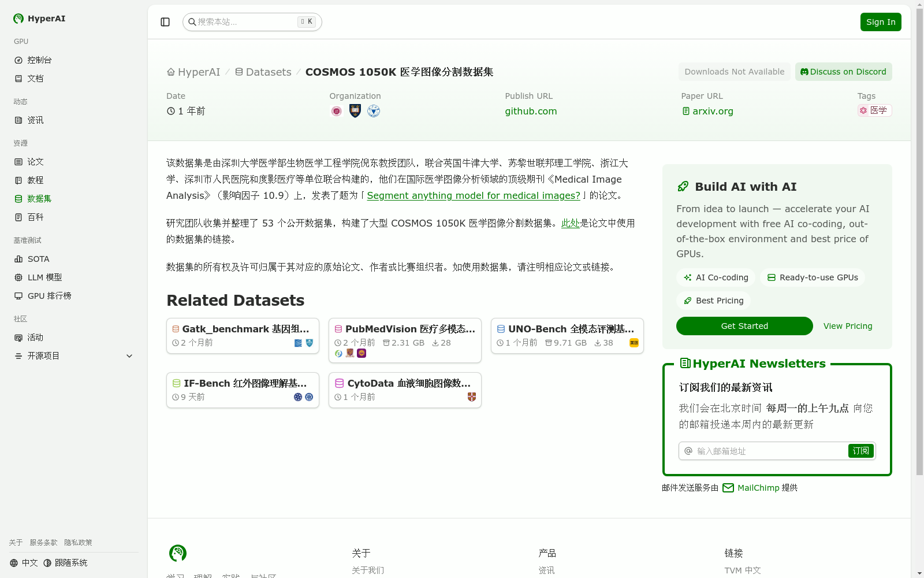Click the blue round organization logo
The height and width of the screenshot is (578, 924).
374,111
